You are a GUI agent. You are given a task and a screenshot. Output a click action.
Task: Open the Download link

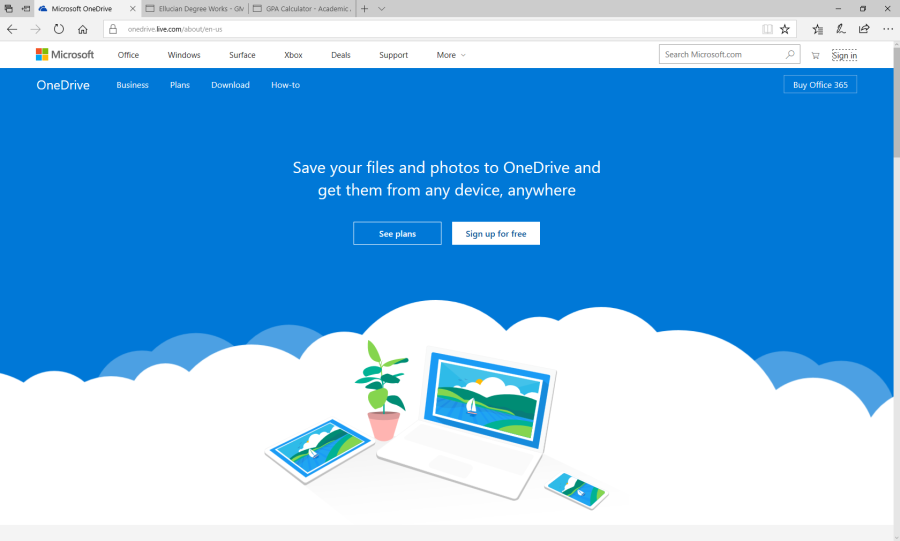230,85
